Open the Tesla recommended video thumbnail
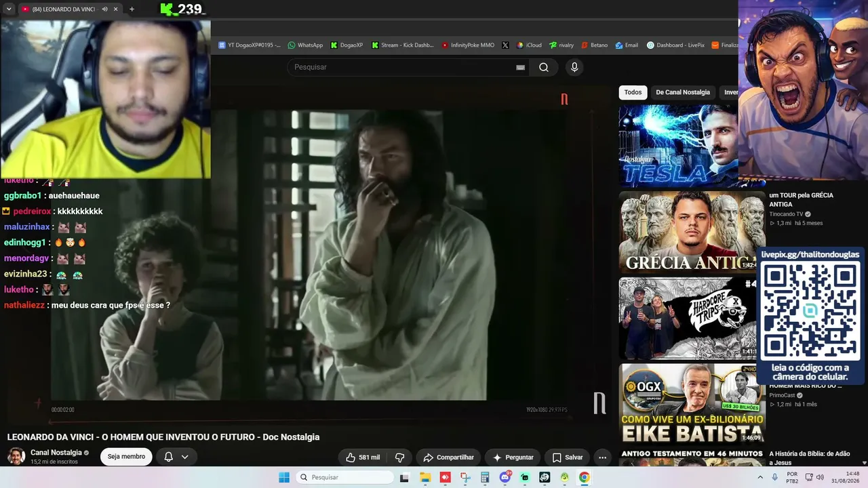Image resolution: width=868 pixels, height=488 pixels. tap(678, 146)
